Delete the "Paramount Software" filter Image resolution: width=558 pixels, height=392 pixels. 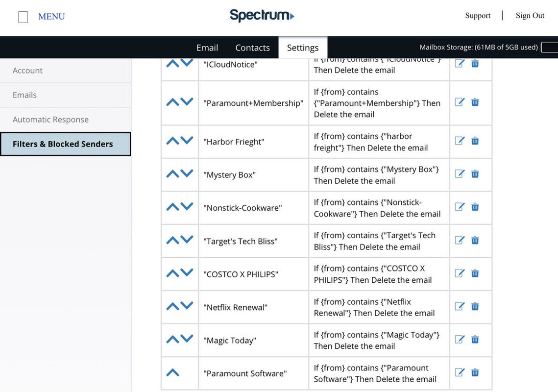point(475,372)
